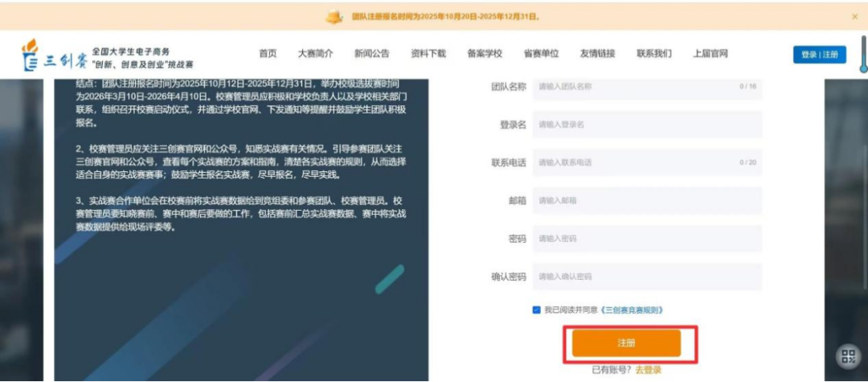Screen dimensions: 868x382
Task: Uncheck the agree-to-rules checkbox
Action: 536,310
